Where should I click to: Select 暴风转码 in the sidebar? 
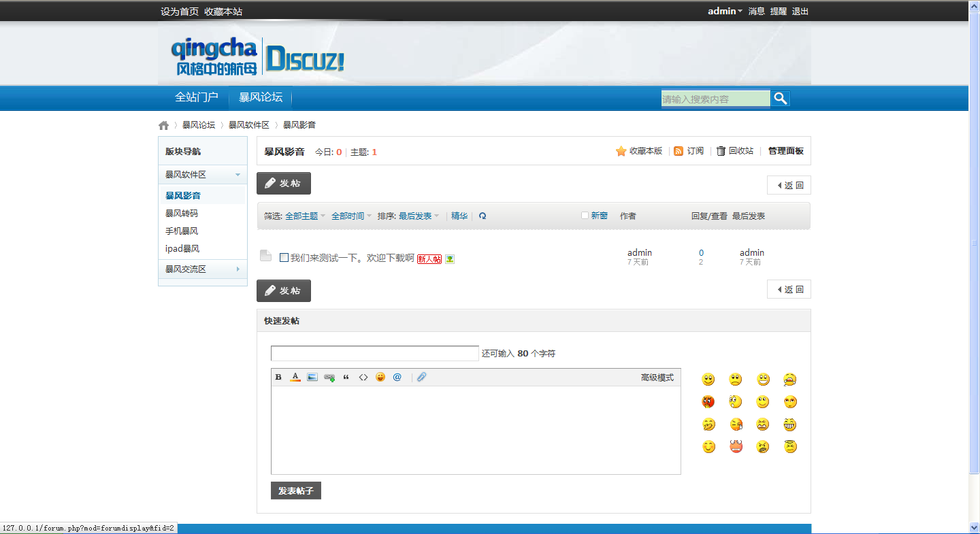[x=182, y=214]
